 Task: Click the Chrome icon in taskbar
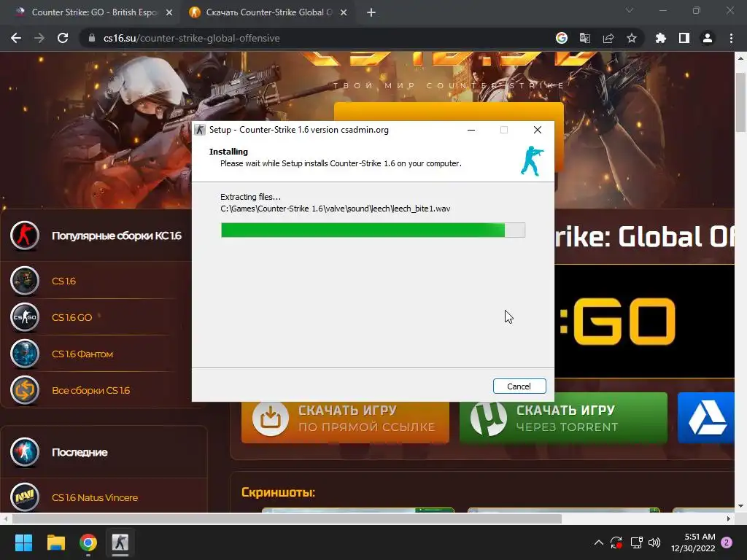pyautogui.click(x=88, y=542)
